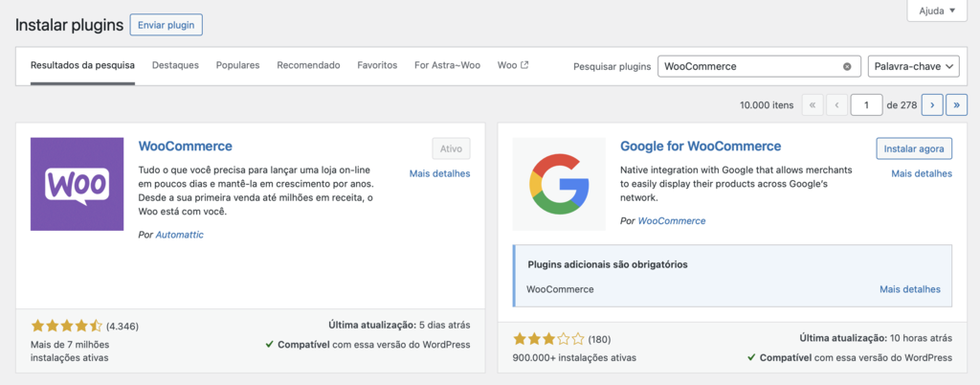Click the (180) ratings count
The width and height of the screenshot is (980, 385).
point(599,340)
